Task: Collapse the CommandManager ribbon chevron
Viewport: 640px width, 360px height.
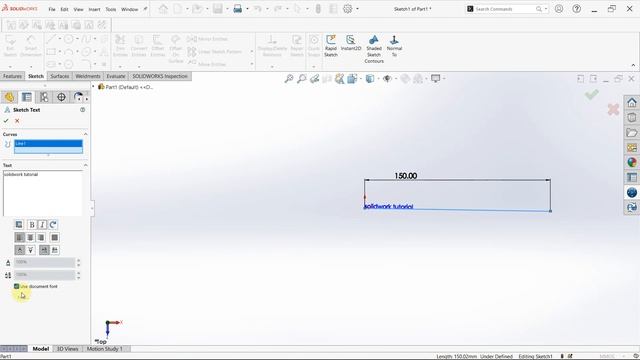Action: [633, 65]
